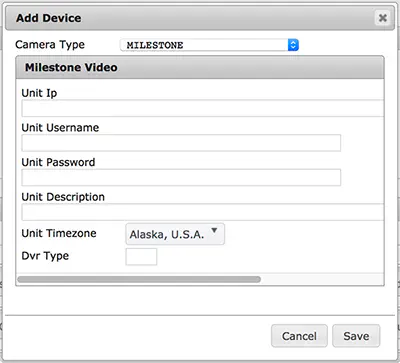Save the new device
The width and height of the screenshot is (400, 363).
[356, 336]
